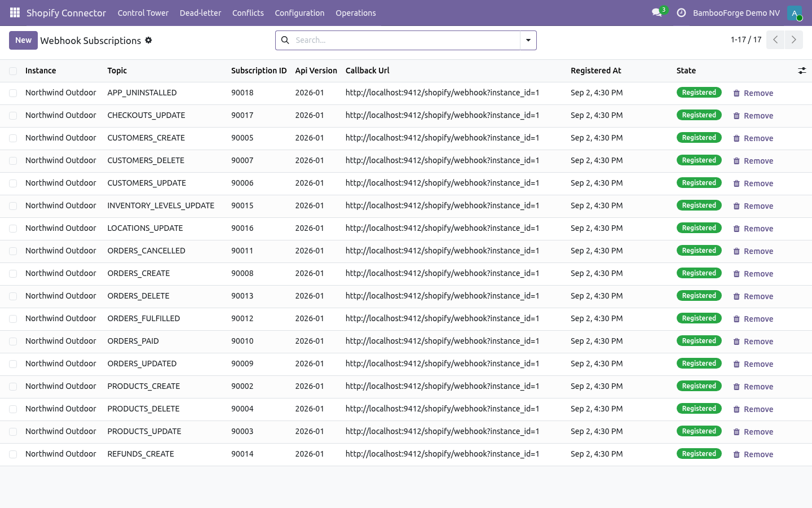Open the apps grid home menu
812x508 pixels.
[x=15, y=12]
